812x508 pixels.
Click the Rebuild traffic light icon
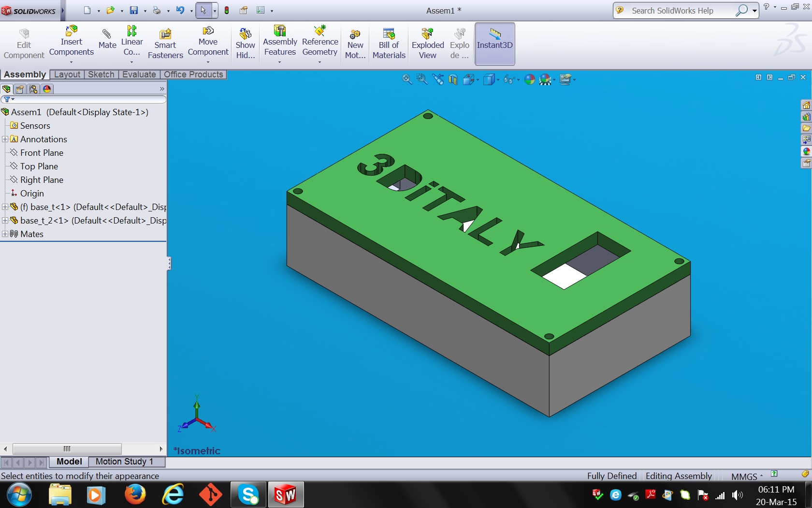227,10
